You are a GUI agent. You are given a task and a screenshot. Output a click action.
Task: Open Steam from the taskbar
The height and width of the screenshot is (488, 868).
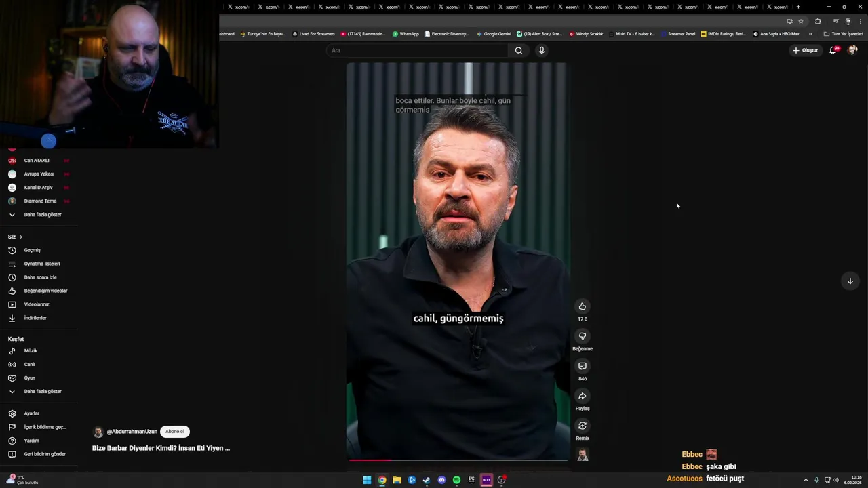click(x=427, y=480)
